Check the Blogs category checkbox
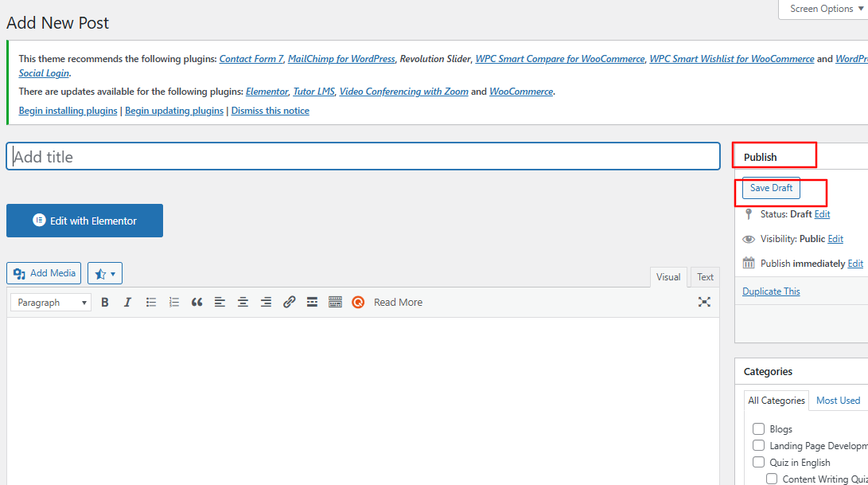This screenshot has width=868, height=485. [x=758, y=429]
